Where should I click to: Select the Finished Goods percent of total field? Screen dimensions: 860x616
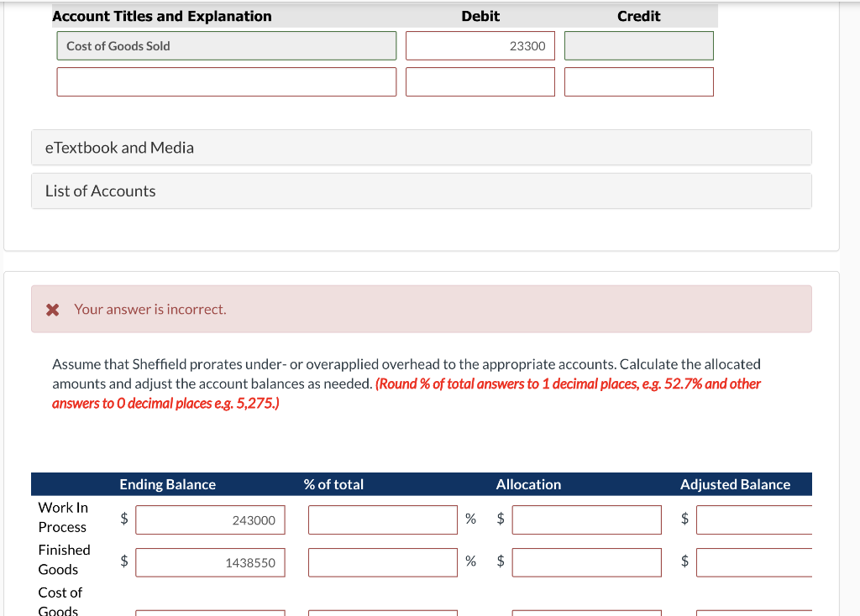pos(382,562)
